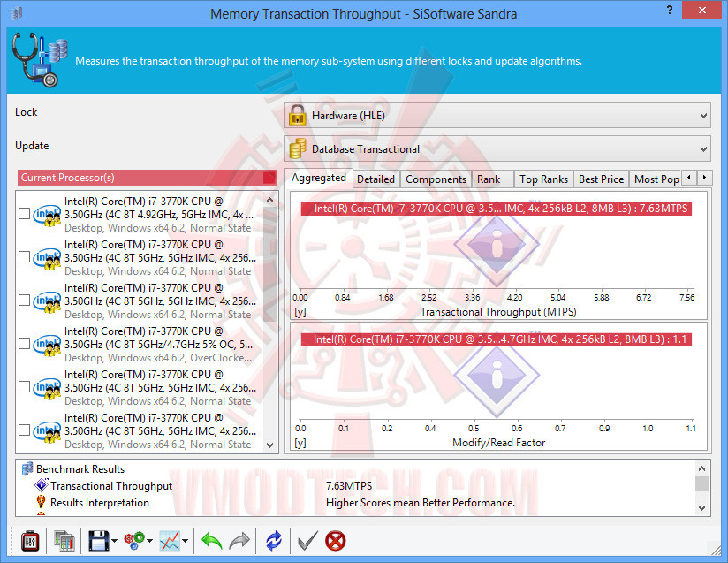Screen dimensions: 728x563
Task: Click the Benchmark Results server icon
Action: coord(27,468)
